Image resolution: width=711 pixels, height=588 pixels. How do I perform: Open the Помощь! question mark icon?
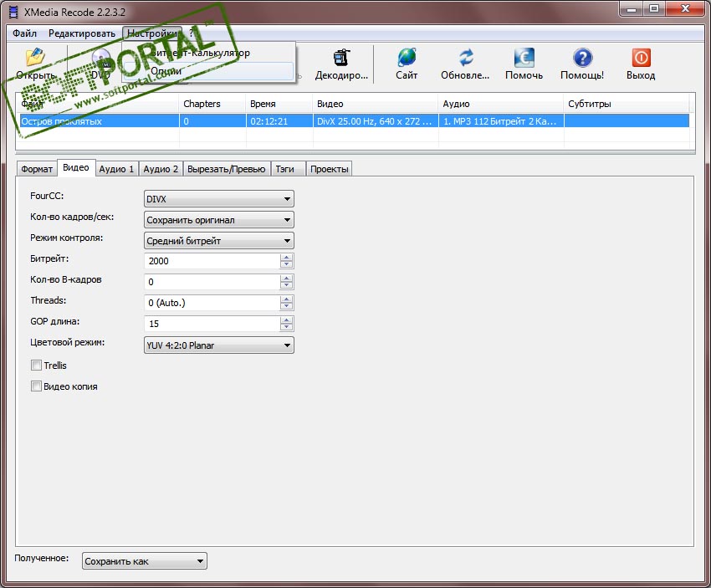pos(582,57)
